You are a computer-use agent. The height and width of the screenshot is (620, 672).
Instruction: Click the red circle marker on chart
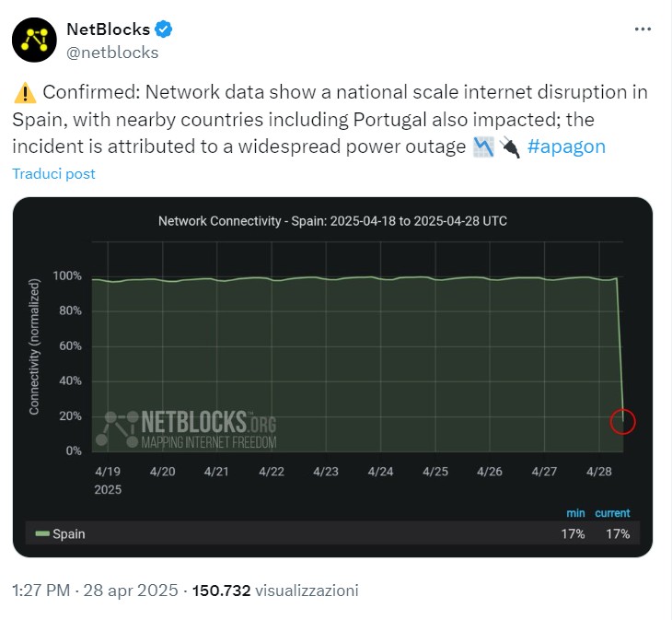623,422
